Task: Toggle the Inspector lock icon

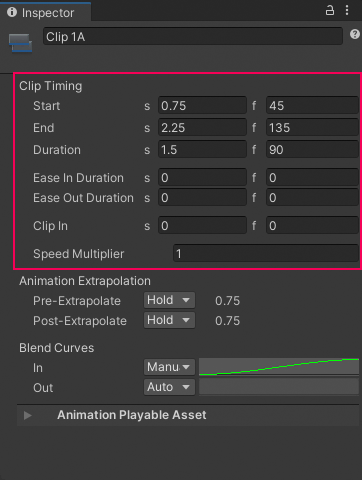Action: (330, 10)
